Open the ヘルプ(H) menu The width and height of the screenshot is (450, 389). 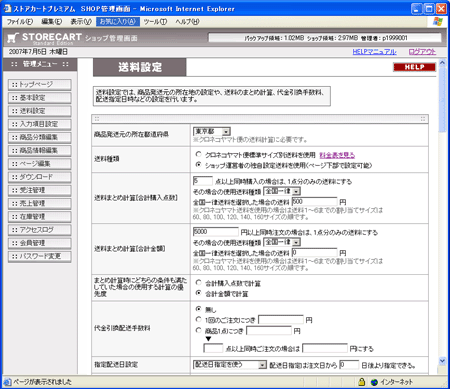187,22
